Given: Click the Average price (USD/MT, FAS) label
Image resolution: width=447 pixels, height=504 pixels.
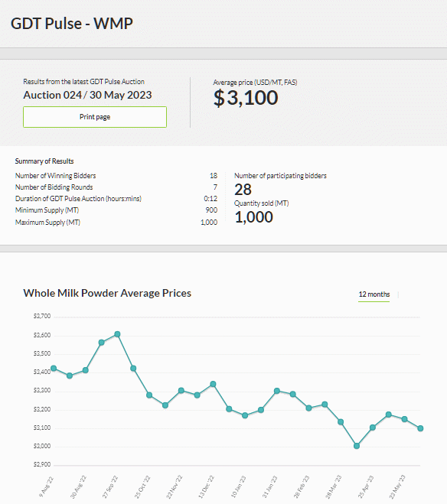Looking at the screenshot, I should [x=255, y=83].
